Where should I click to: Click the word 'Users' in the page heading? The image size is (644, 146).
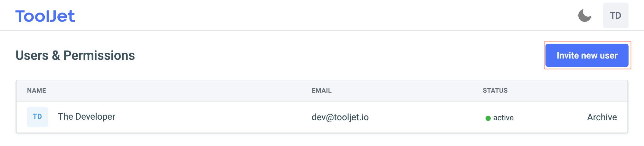[32, 56]
